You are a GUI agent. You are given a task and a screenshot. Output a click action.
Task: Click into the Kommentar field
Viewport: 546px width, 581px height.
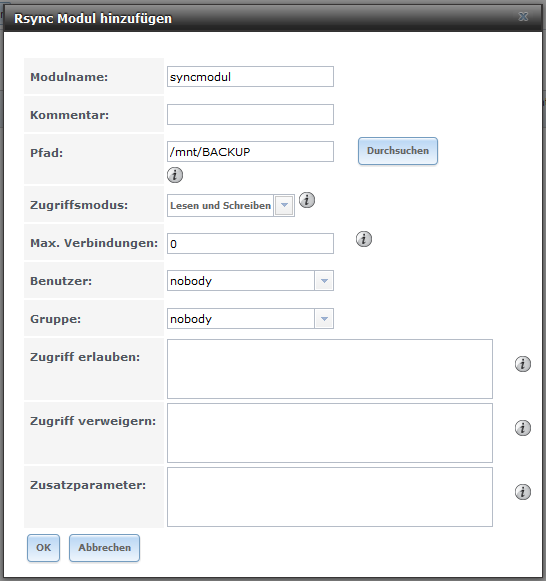[250, 114]
